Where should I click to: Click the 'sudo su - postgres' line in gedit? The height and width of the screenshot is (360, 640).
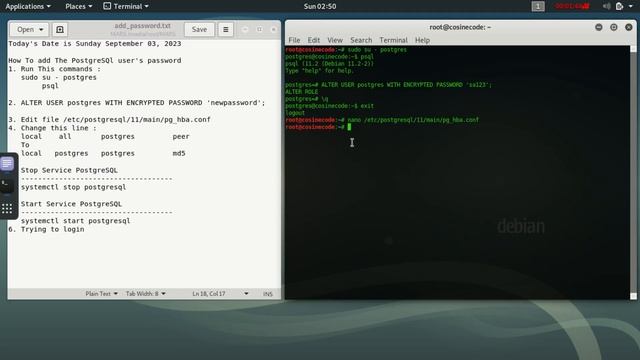pyautogui.click(x=59, y=78)
